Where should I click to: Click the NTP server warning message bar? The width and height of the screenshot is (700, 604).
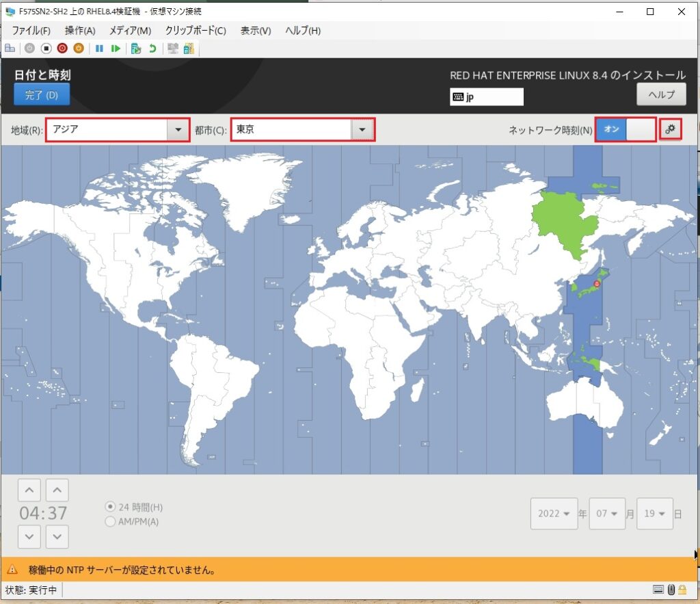(x=350, y=570)
